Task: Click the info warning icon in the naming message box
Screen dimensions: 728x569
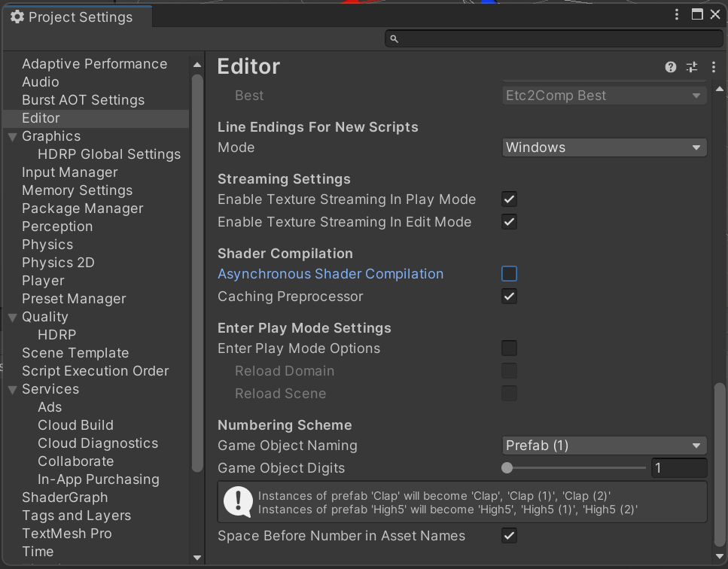Action: (238, 502)
